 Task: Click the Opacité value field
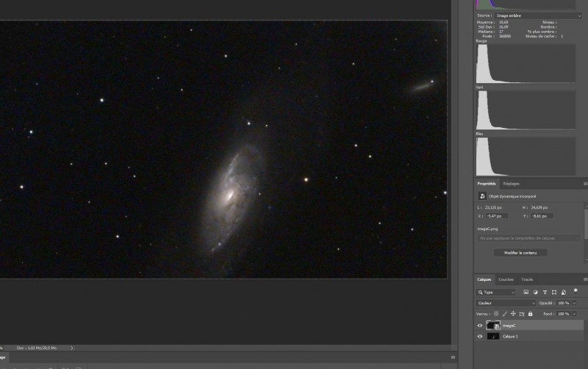[564, 303]
